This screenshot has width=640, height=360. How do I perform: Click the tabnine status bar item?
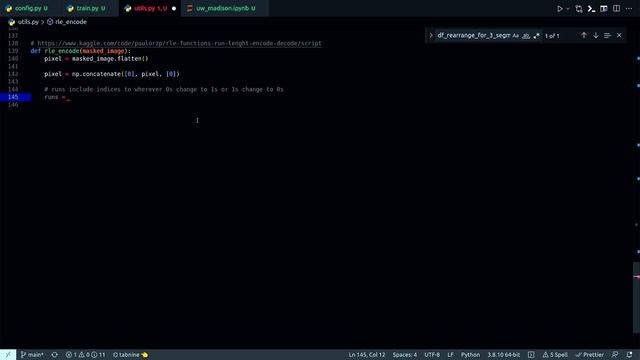coord(130,355)
